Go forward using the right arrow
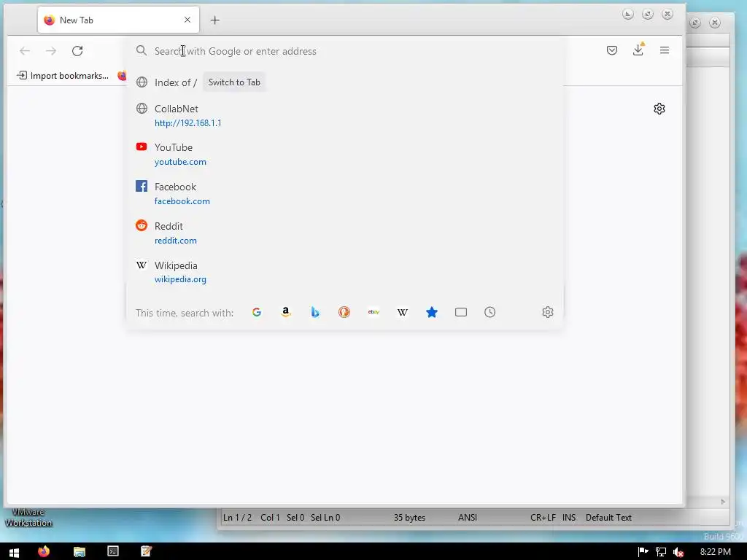The height and width of the screenshot is (560, 747). [51, 50]
